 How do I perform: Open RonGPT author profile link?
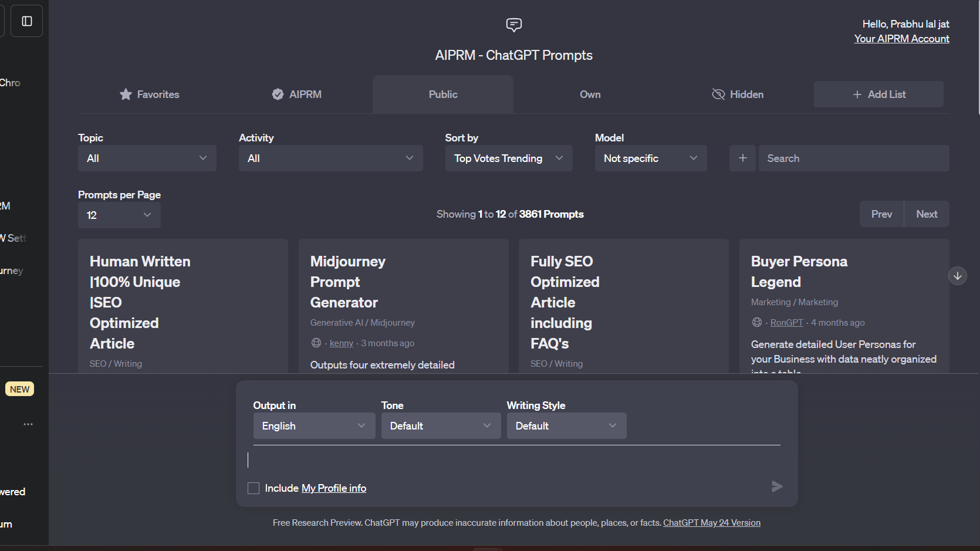click(786, 323)
